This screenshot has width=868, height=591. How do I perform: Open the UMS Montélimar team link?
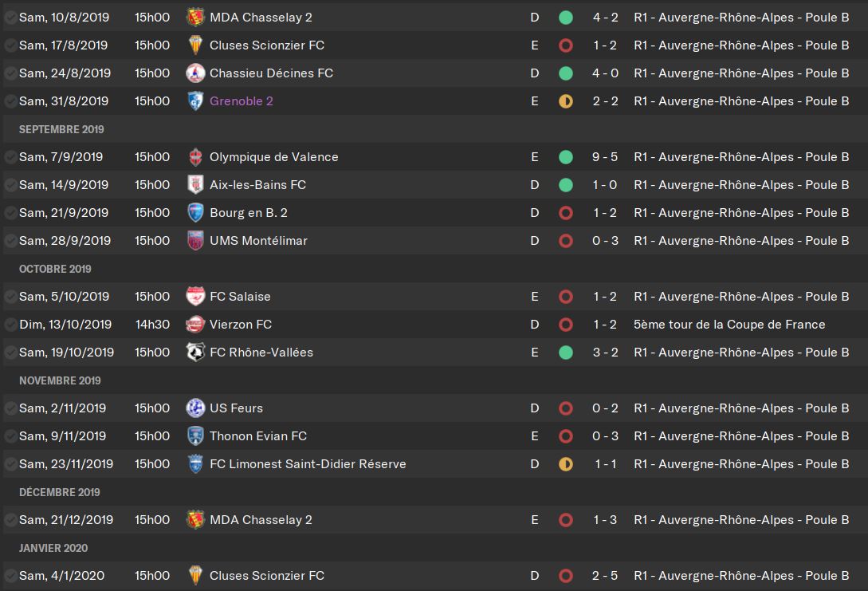258,240
